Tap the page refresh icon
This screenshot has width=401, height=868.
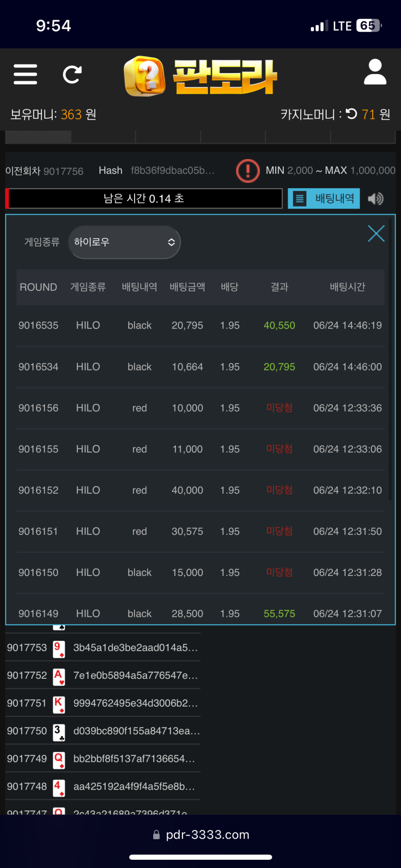[72, 74]
